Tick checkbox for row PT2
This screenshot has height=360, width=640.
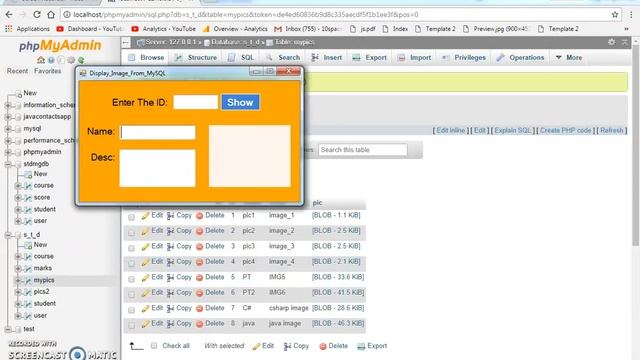[x=131, y=294]
